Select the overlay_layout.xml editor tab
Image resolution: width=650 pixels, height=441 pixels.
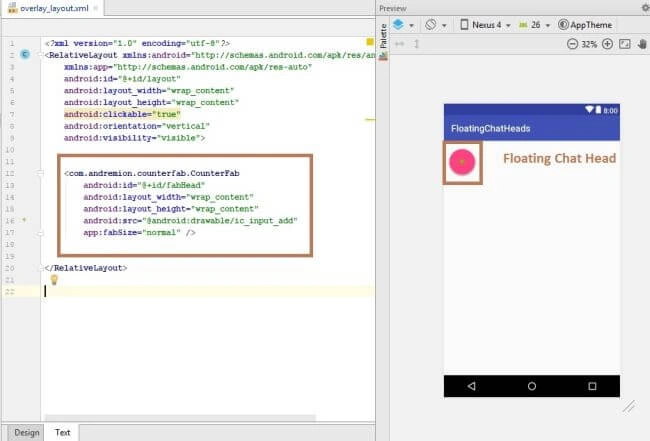(x=53, y=8)
